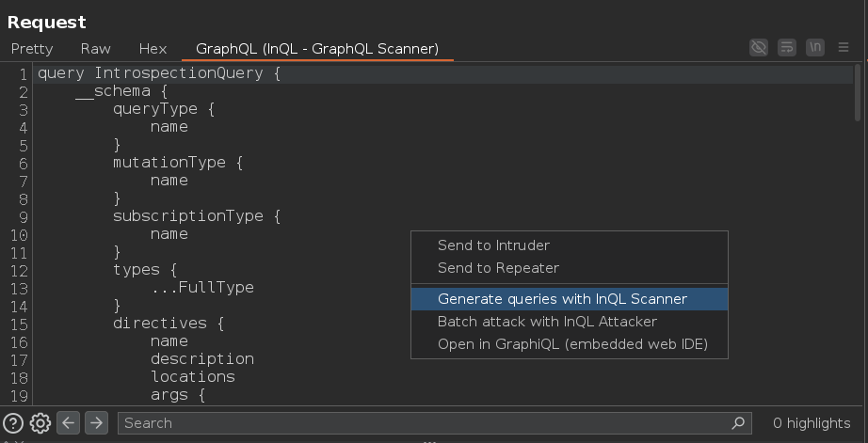Viewport: 868px width, 443px height.
Task: Toggle the show newline characters \n icon
Action: pos(815,48)
